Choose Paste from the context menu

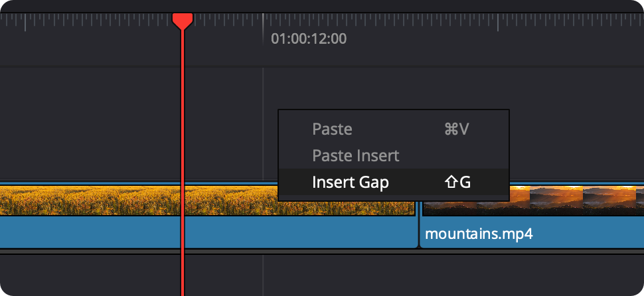click(332, 129)
